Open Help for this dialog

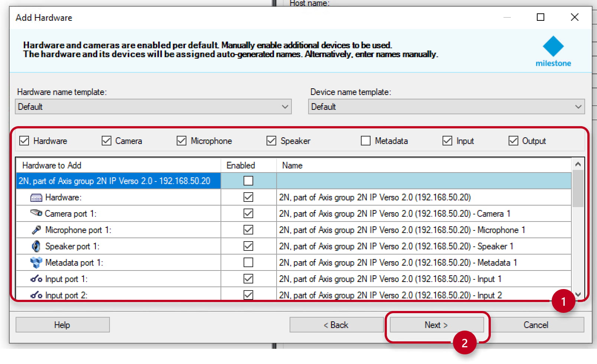[x=62, y=325]
